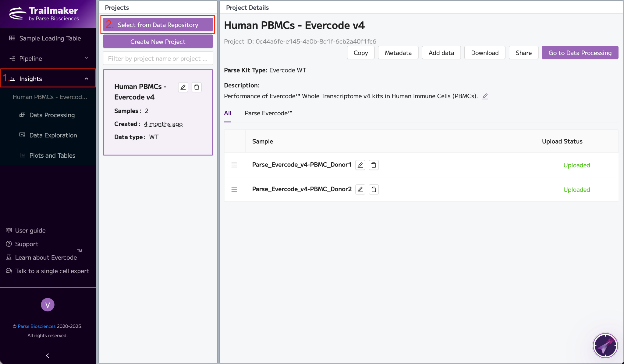Click Add data button

coord(441,53)
